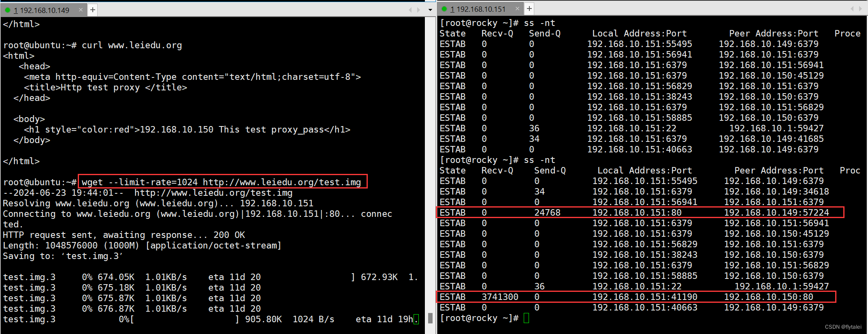Click the 'eta 11d 19h' estimate text
This screenshot has height=334, width=868.
tap(384, 319)
